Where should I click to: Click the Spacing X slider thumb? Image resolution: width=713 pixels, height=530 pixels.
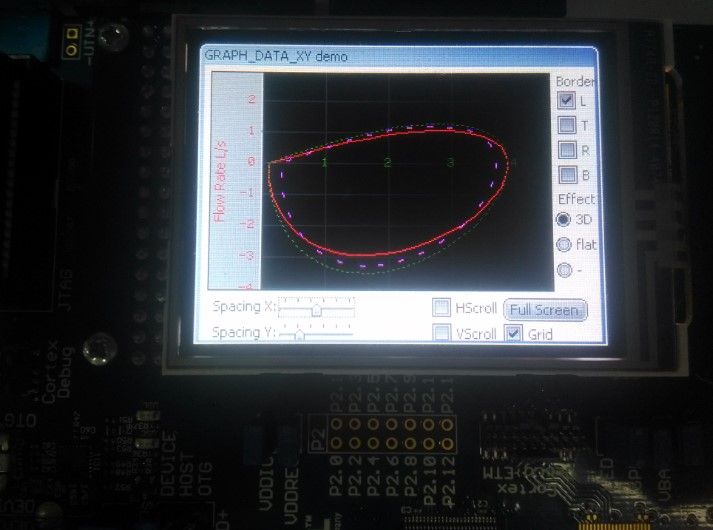[x=316, y=310]
